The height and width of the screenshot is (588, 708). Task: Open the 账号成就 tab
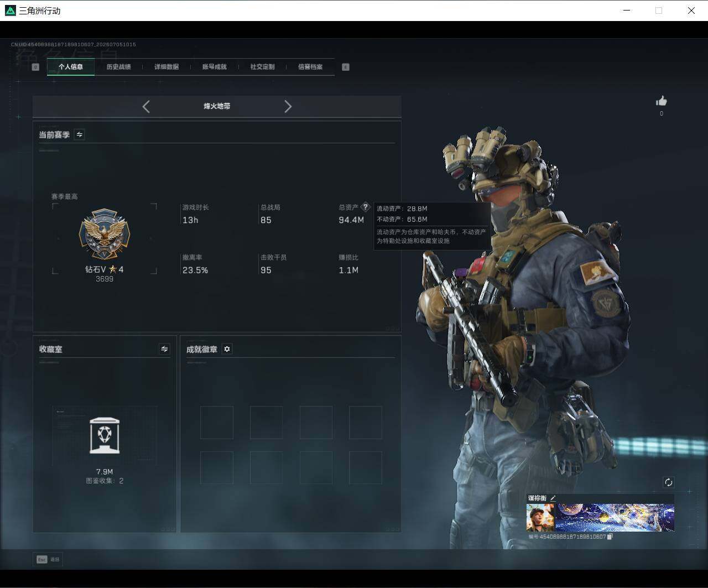tap(215, 67)
